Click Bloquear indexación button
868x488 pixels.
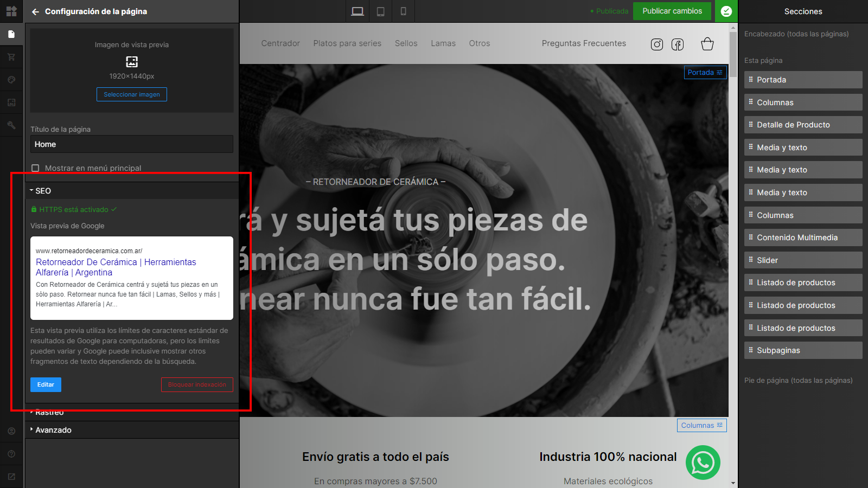click(197, 384)
